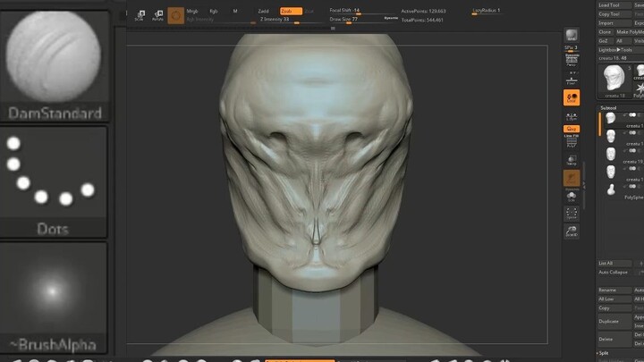This screenshot has height=362, width=644.
Task: Click the List All button
Action: point(614,263)
